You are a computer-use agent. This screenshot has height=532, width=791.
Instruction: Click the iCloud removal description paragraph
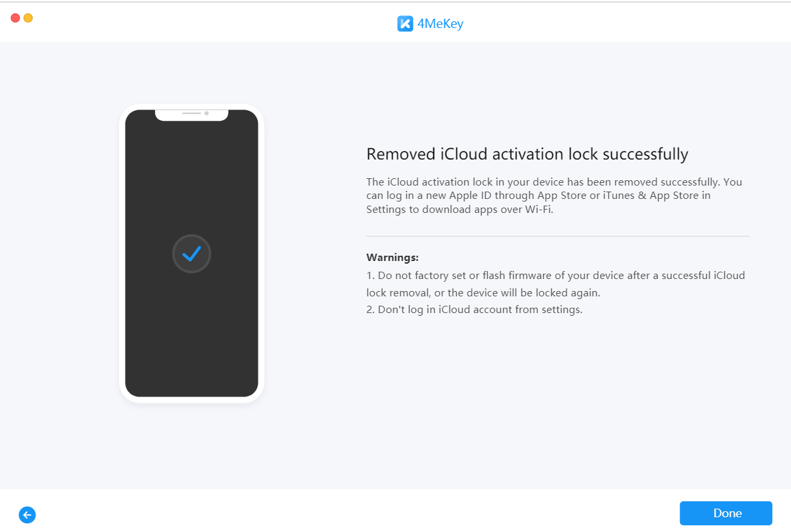pyautogui.click(x=554, y=195)
